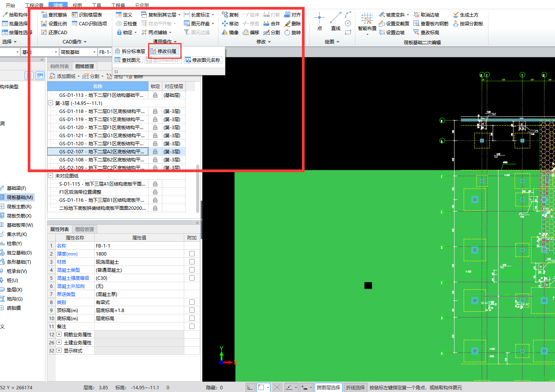Toggle 折线选择 in status bar
555x392 pixels.
(355, 387)
